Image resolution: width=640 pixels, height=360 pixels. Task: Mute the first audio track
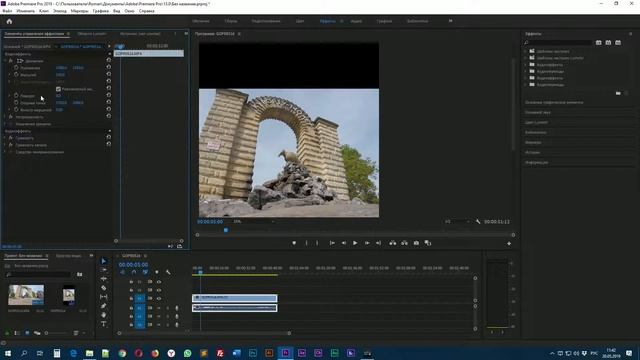pyautogui.click(x=159, y=308)
